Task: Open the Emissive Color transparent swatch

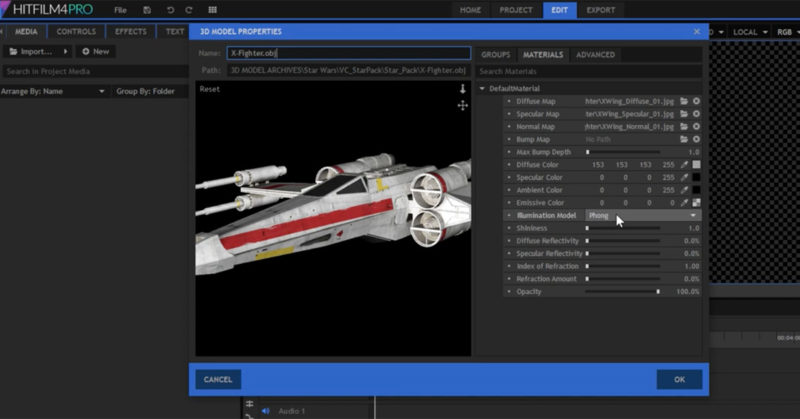Action: tap(696, 203)
